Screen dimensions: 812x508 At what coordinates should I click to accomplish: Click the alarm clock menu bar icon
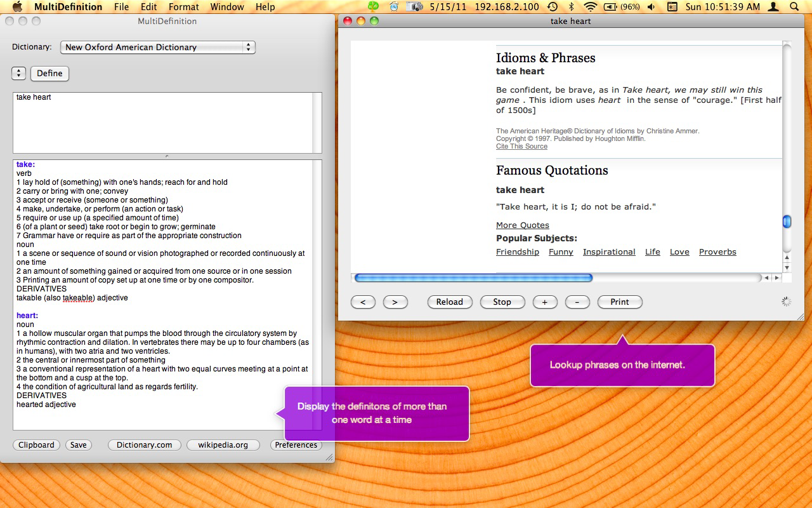[x=394, y=7]
